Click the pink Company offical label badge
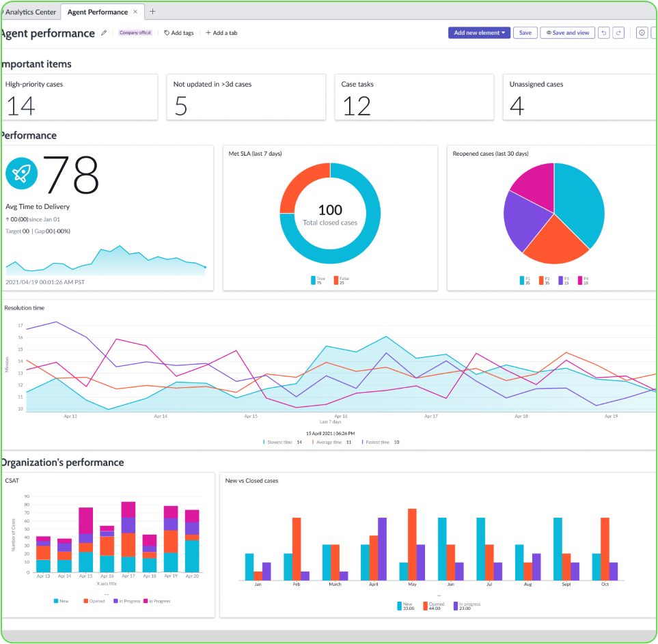Screen dimensions: 658x644 (135, 32)
